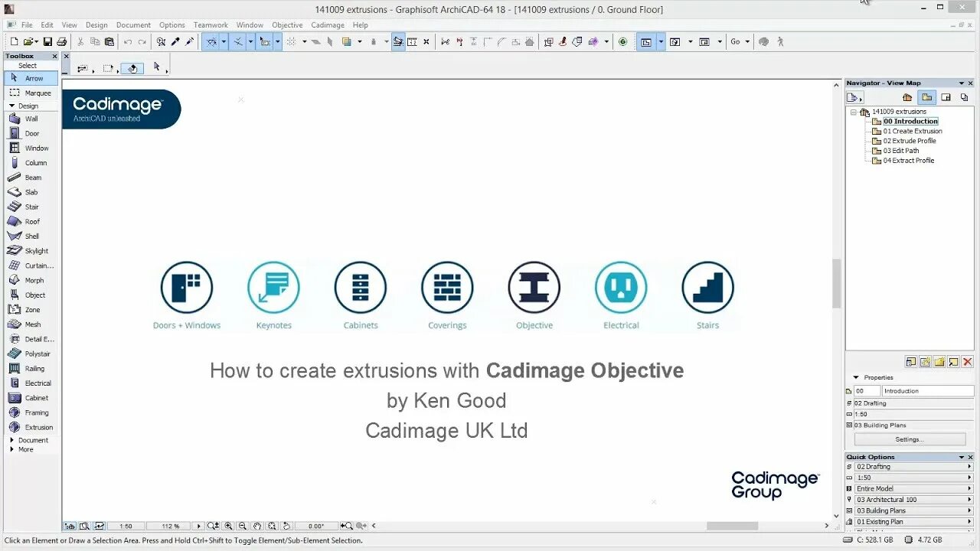Image resolution: width=980 pixels, height=551 pixels.
Task: Collapse the Design group in Toolbox
Action: [x=12, y=106]
